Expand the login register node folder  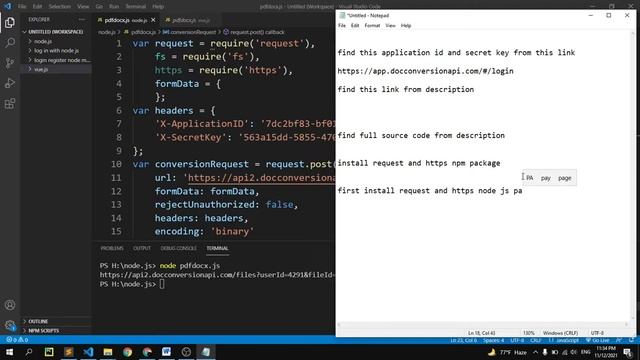pyautogui.click(x=61, y=60)
